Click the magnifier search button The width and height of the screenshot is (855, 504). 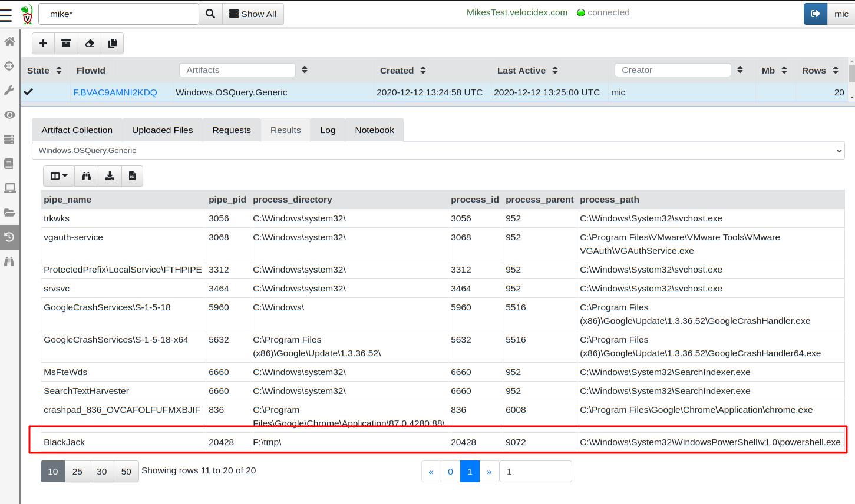[x=210, y=14]
